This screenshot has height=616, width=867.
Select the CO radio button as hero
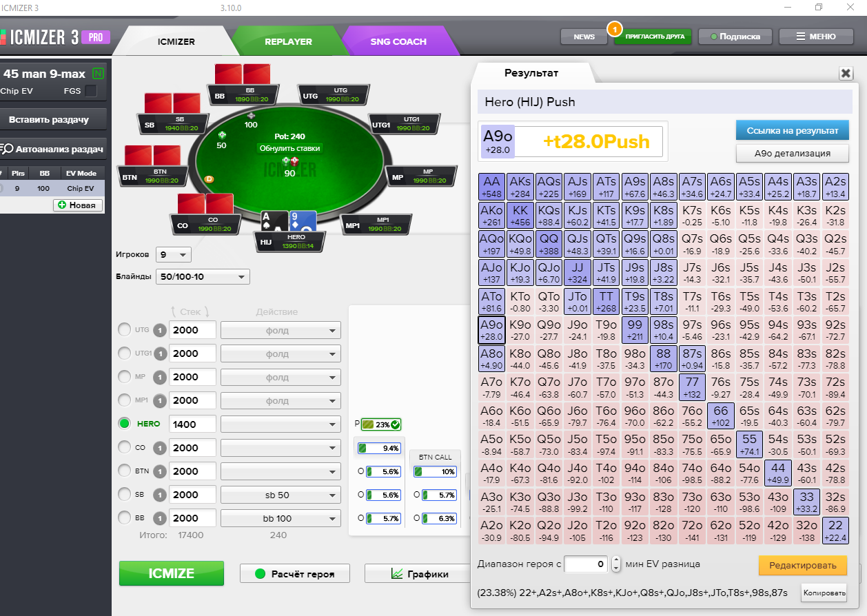point(124,447)
